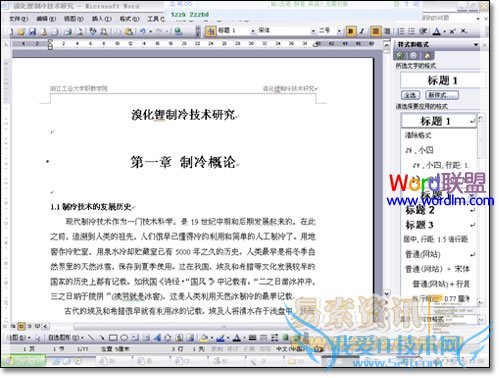The image size is (500, 378).
Task: Apply the 居中, 行距 1.5 倍行距 format
Action: 436,239
